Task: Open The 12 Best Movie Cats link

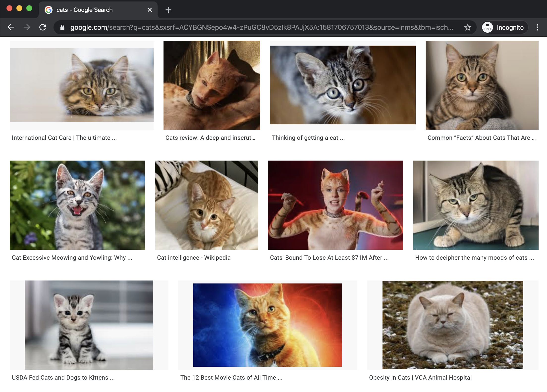Action: pos(231,378)
